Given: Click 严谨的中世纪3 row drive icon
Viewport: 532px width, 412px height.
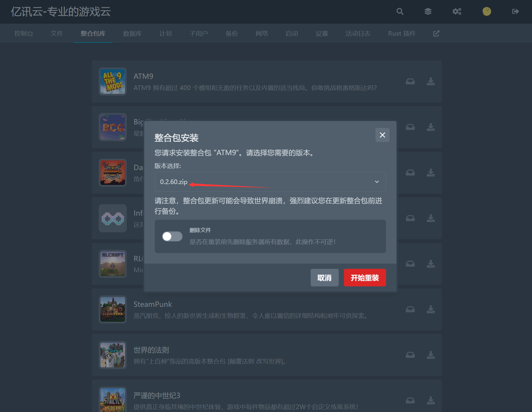Looking at the screenshot, I should 410,401.
